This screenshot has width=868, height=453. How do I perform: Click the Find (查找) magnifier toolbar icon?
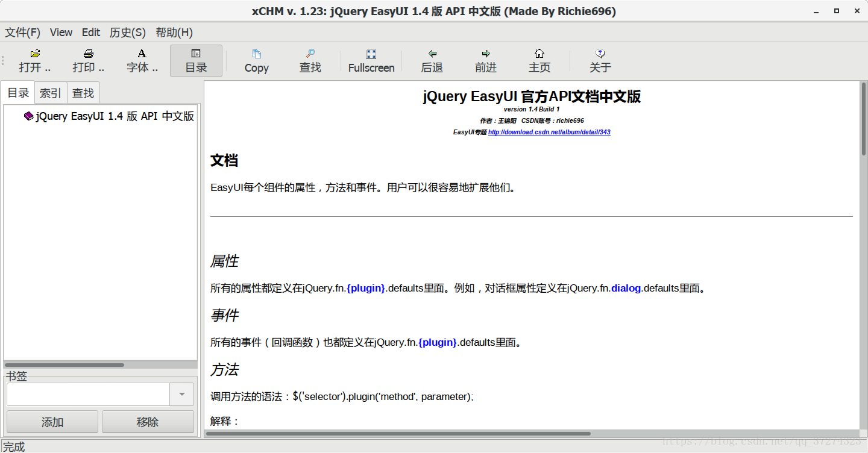(310, 54)
